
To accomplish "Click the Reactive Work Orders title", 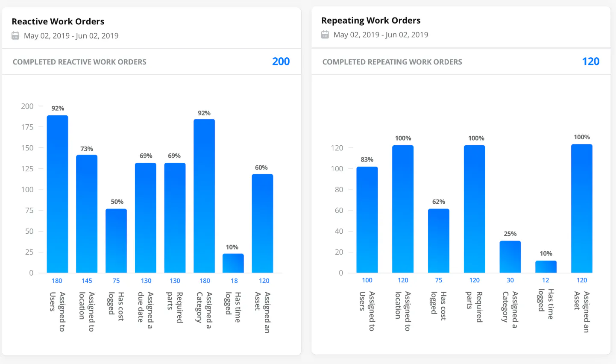I will pos(57,21).
